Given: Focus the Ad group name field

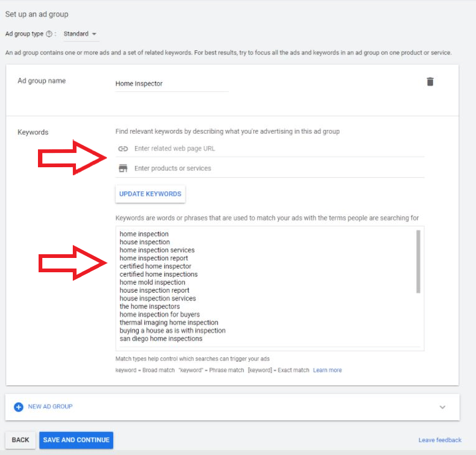Looking at the screenshot, I should [x=172, y=83].
